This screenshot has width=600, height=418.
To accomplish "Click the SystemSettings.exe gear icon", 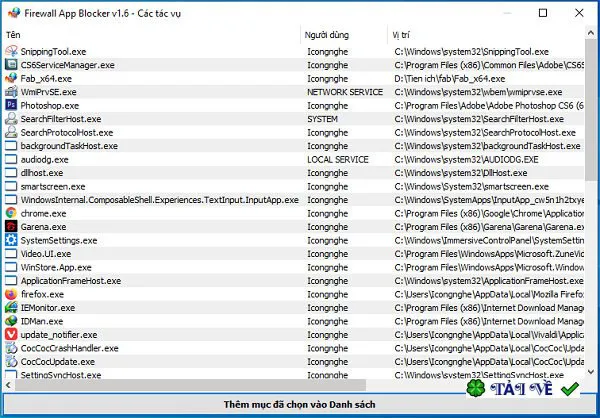I will click(x=11, y=240).
